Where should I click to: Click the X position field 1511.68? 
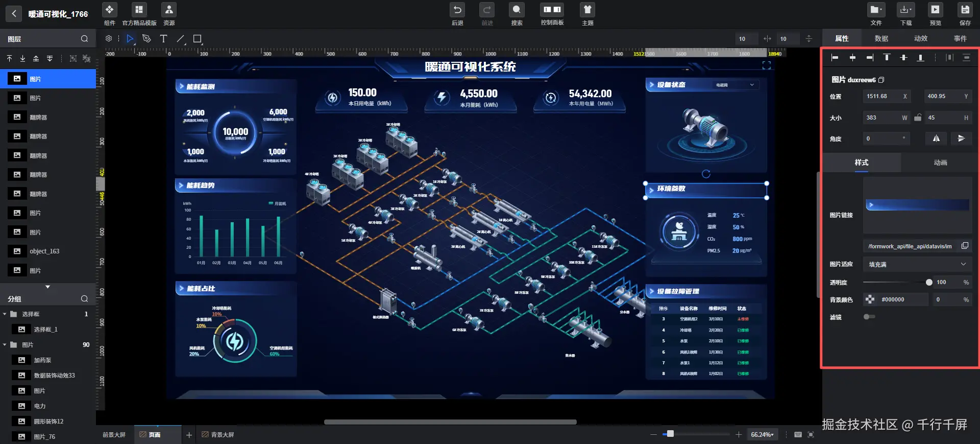pyautogui.click(x=887, y=96)
